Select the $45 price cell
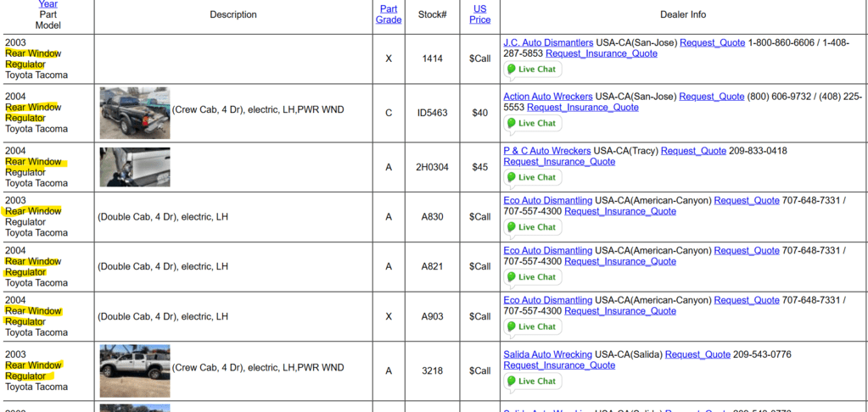Image resolution: width=868 pixels, height=412 pixels. pos(480,167)
